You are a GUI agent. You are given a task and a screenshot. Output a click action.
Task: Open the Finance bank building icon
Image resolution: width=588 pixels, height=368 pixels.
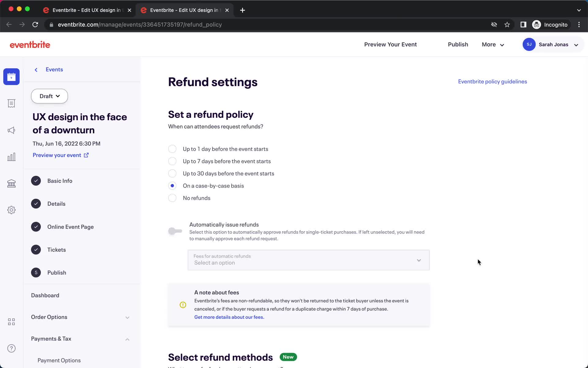11,183
